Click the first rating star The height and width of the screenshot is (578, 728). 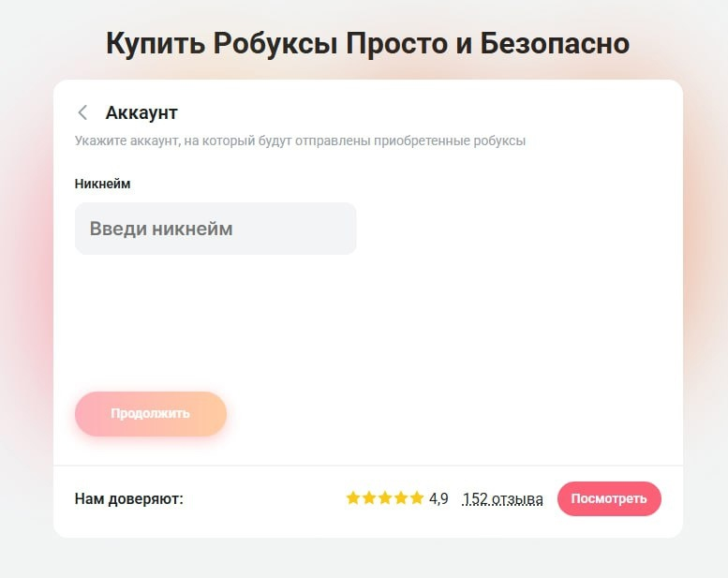(353, 498)
